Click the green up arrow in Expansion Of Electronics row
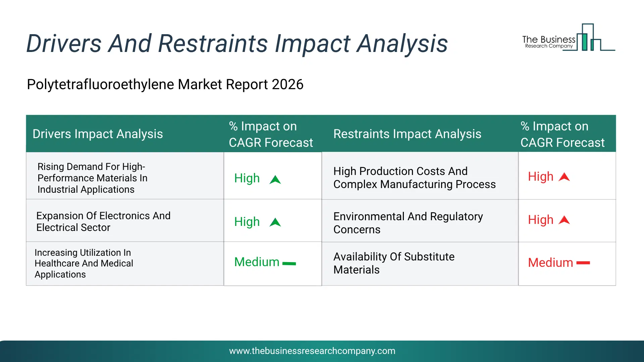The width and height of the screenshot is (644, 362). point(275,222)
